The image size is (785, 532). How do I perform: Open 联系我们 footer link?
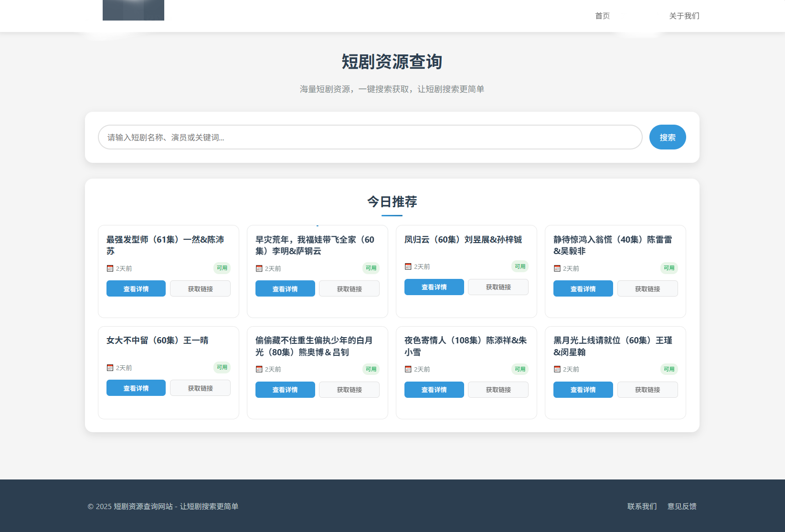[642, 506]
